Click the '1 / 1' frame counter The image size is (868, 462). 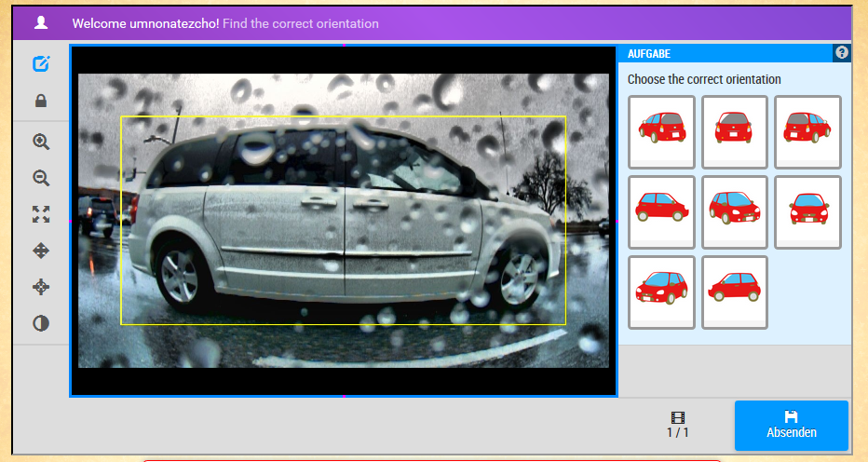(x=678, y=432)
